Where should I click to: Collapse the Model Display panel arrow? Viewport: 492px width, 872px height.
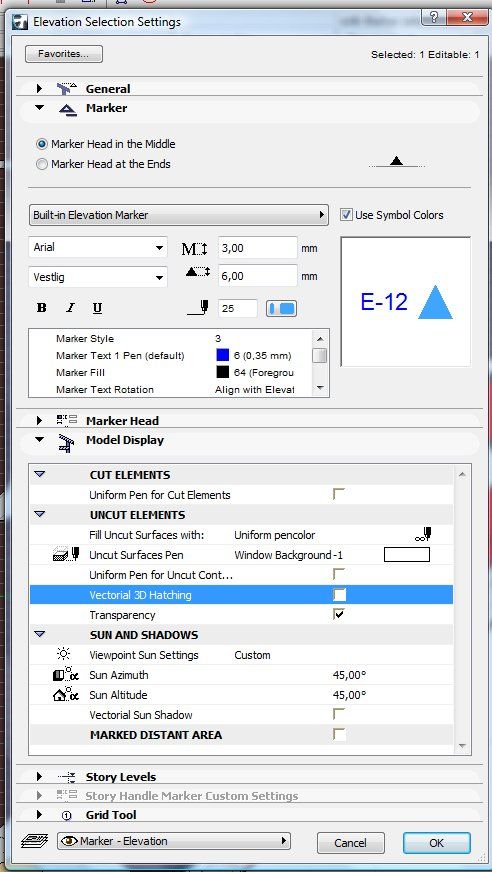pos(39,439)
